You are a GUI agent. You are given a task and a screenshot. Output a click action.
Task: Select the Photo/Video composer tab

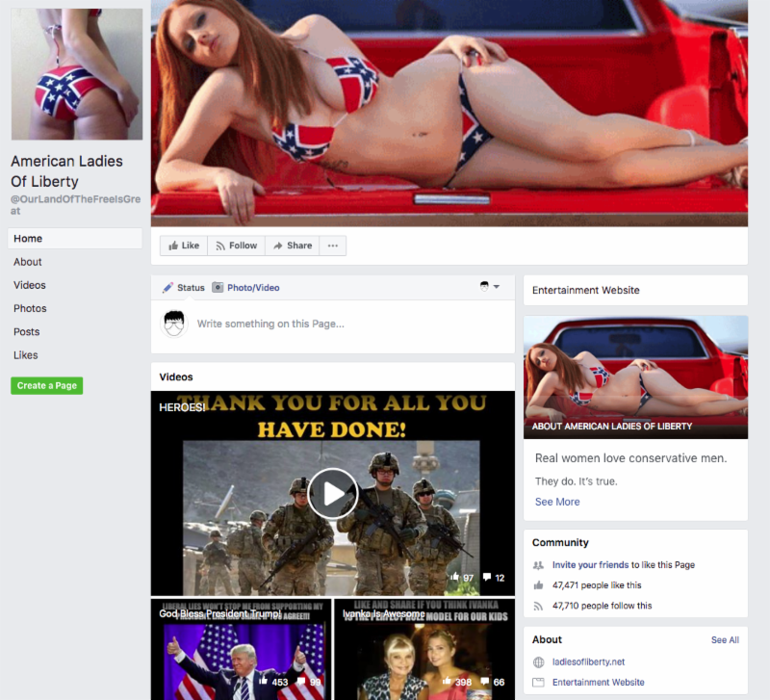pyautogui.click(x=245, y=288)
